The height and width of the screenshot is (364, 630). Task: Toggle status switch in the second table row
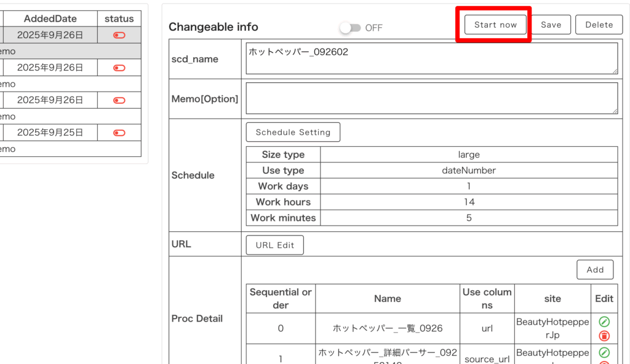[x=119, y=68]
